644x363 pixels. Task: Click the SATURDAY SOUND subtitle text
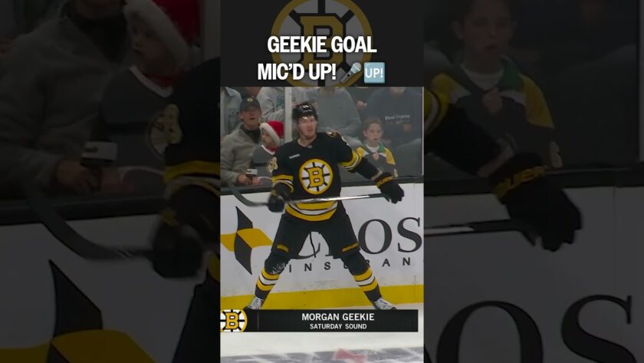pos(338,326)
